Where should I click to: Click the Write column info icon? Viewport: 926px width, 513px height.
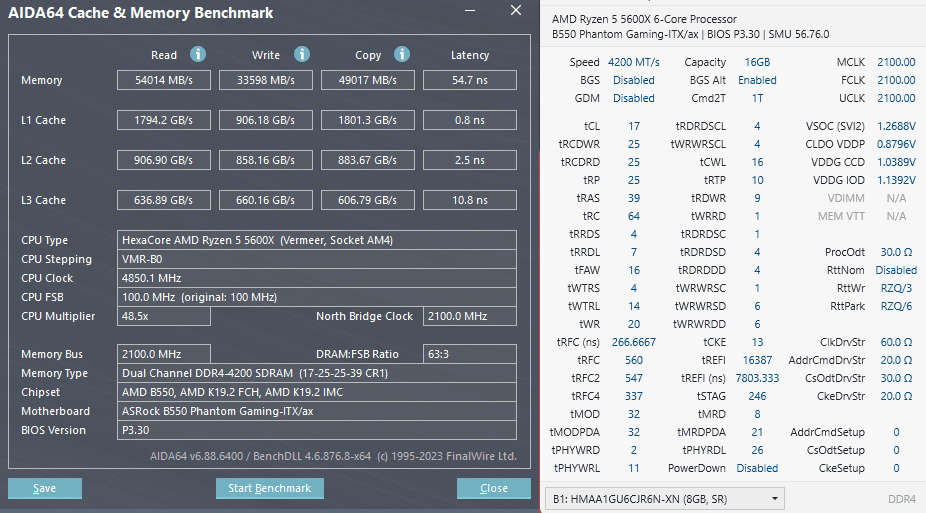(302, 54)
